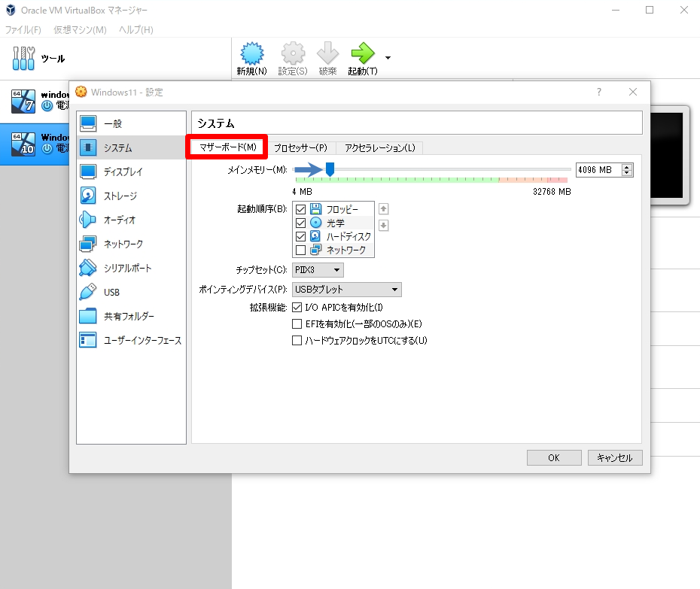Click the main memory slider handle
Viewport: 700px width, 589px height.
330,169
